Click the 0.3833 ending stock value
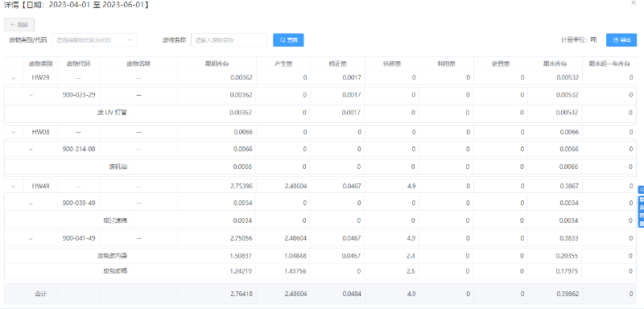Image resolution: width=644 pixels, height=309 pixels. (568, 237)
